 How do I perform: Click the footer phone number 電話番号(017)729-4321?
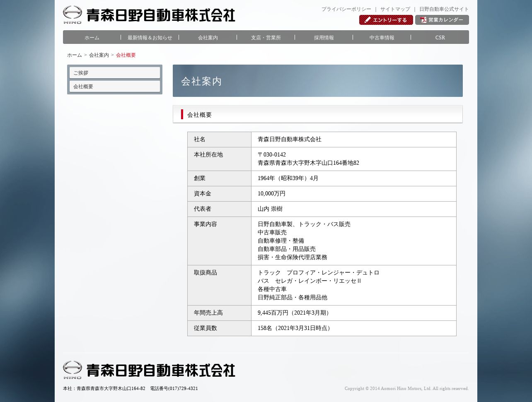pos(174,389)
